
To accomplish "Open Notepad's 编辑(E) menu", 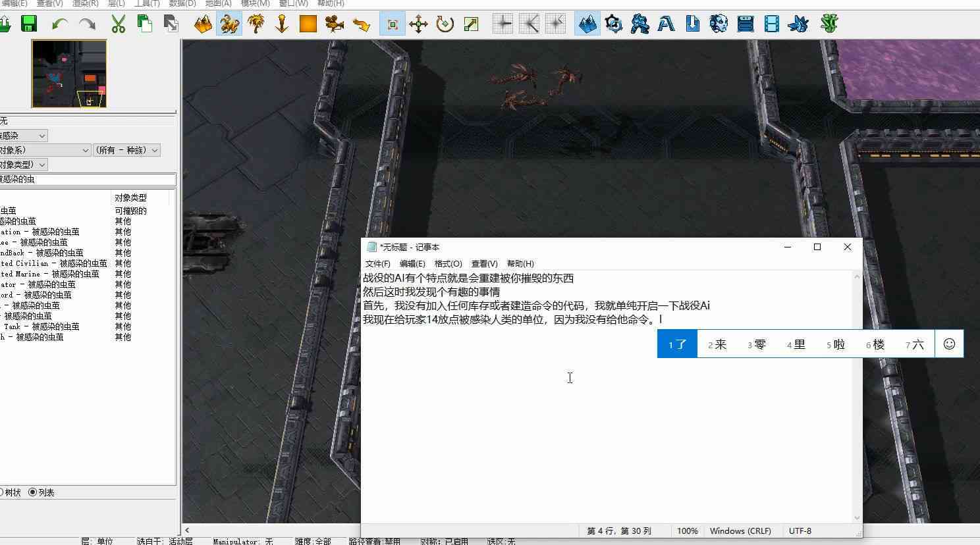I will coord(412,263).
